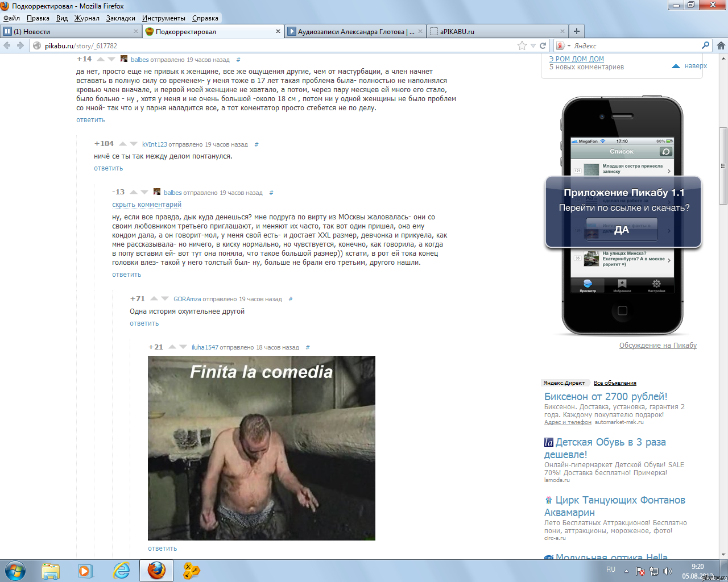Go forward with the browser forward arrow
Image resolution: width=728 pixels, height=582 pixels.
click(x=20, y=45)
